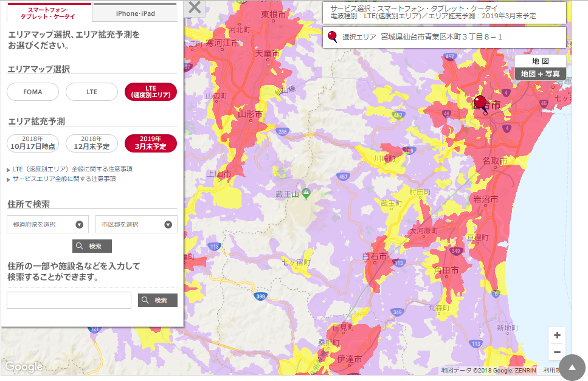
Task: Close the side panel with the X button
Action: (x=194, y=7)
